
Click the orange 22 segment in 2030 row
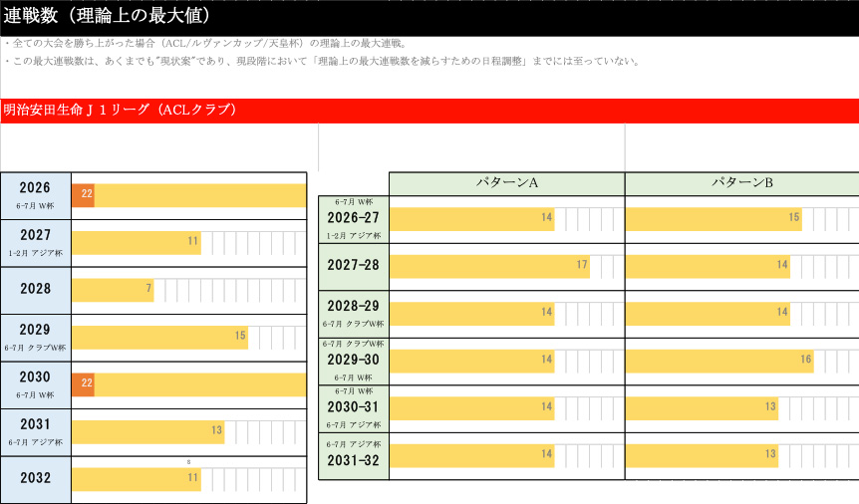tap(85, 384)
